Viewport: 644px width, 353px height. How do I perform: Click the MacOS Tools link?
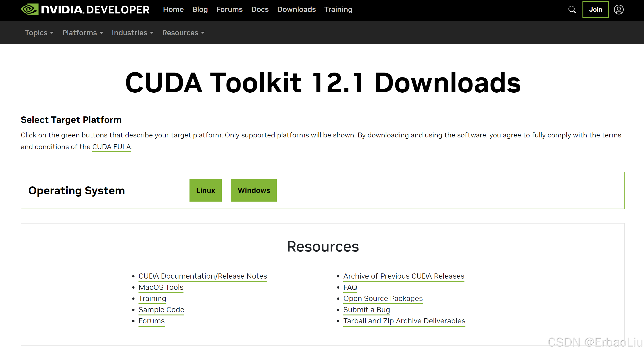pyautogui.click(x=161, y=287)
